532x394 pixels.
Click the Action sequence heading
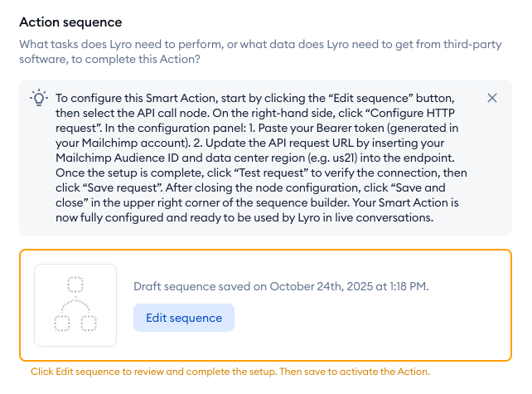(x=70, y=22)
